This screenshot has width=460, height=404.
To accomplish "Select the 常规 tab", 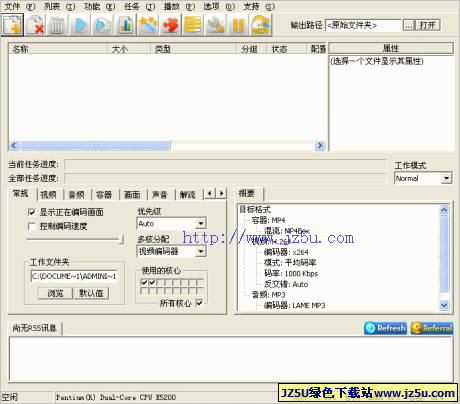I will tap(21, 193).
